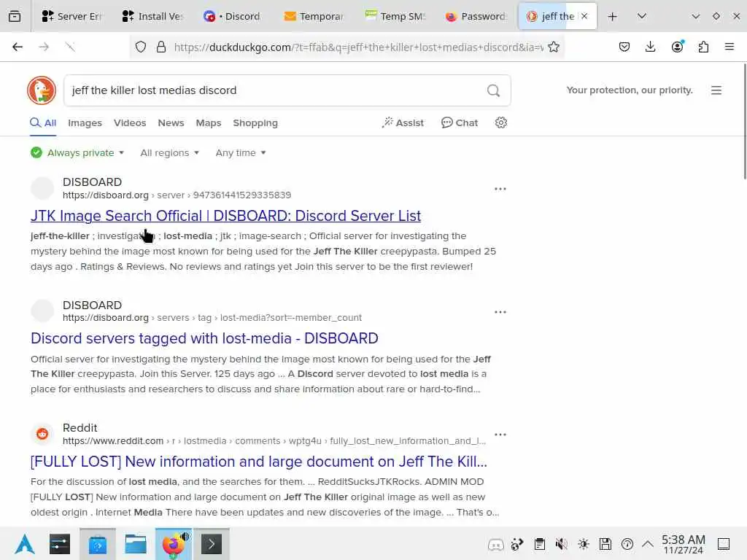Image resolution: width=747 pixels, height=560 pixels.
Task: Switch to Server Error tab
Action: tap(71, 16)
